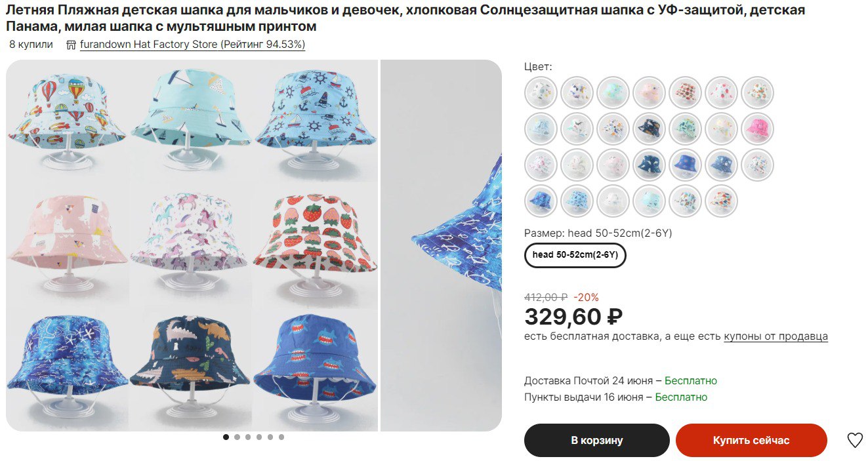The image size is (868, 461).
Task: Choose the solid pink hat color swatch
Action: (757, 129)
